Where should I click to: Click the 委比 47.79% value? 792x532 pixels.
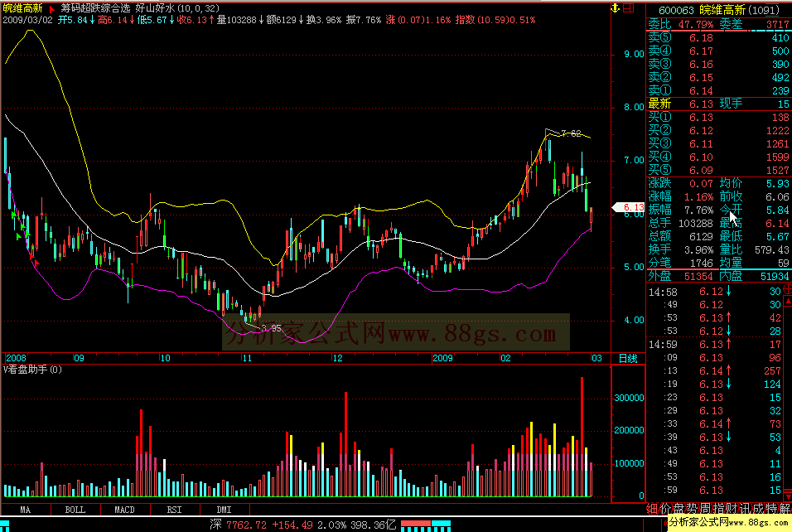click(696, 24)
